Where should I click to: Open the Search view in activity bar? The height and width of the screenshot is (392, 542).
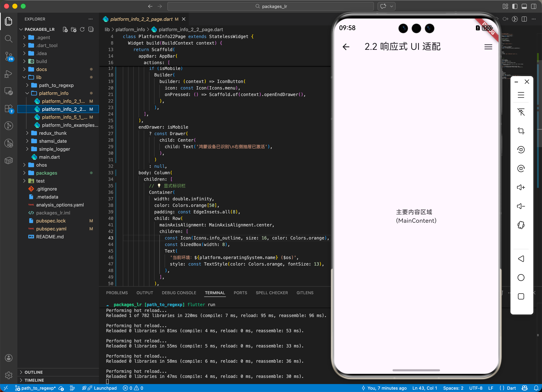9,38
